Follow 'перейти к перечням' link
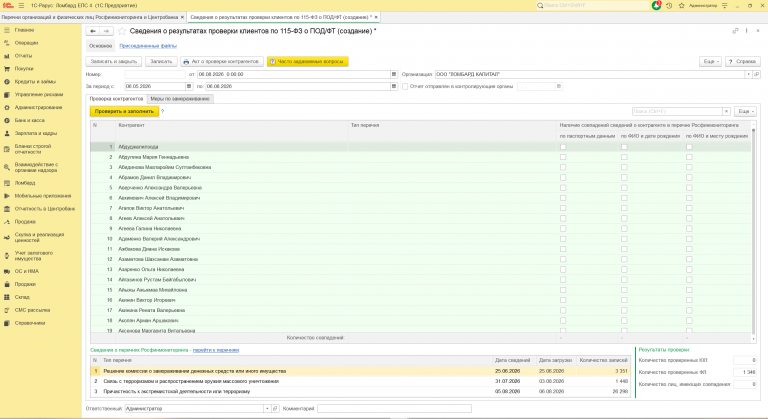The height and width of the screenshot is (419, 768). click(216, 350)
